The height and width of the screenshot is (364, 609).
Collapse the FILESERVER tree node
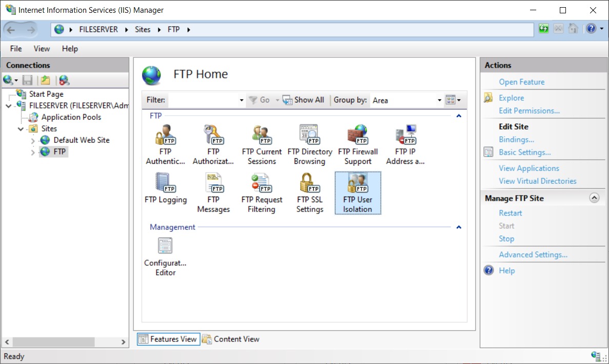click(9, 105)
